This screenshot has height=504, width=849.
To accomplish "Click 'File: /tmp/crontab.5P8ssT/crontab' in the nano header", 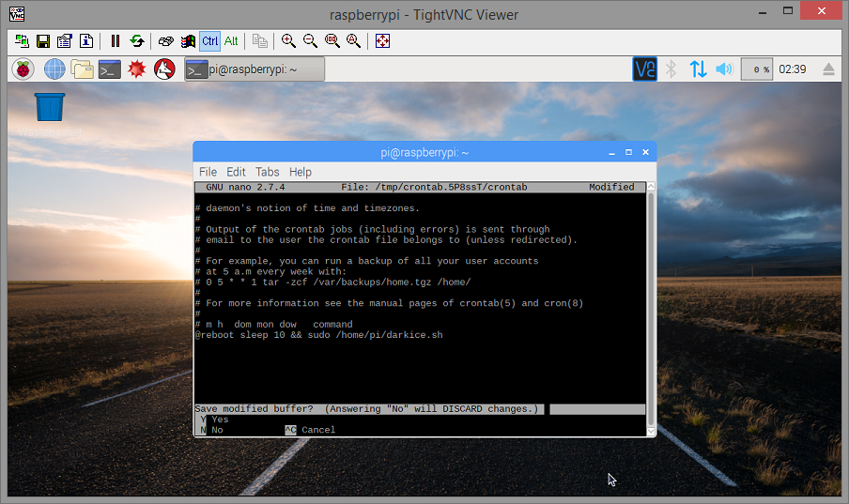I will tap(434, 187).
